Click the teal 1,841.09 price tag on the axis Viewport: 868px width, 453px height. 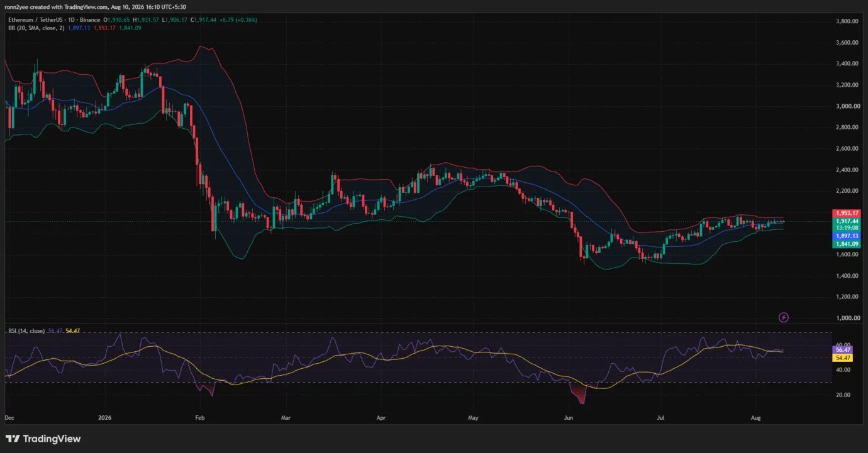pos(846,243)
